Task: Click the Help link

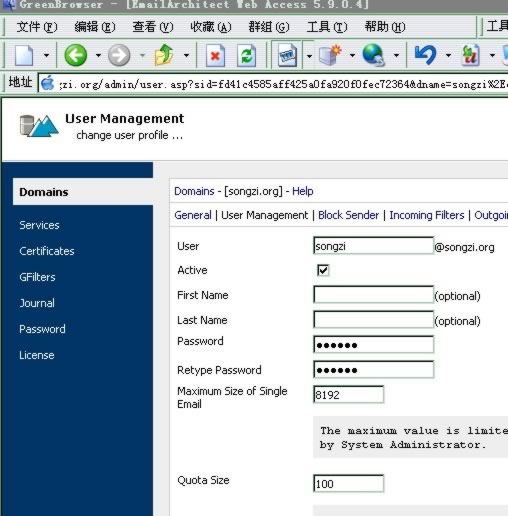Action: (x=303, y=191)
